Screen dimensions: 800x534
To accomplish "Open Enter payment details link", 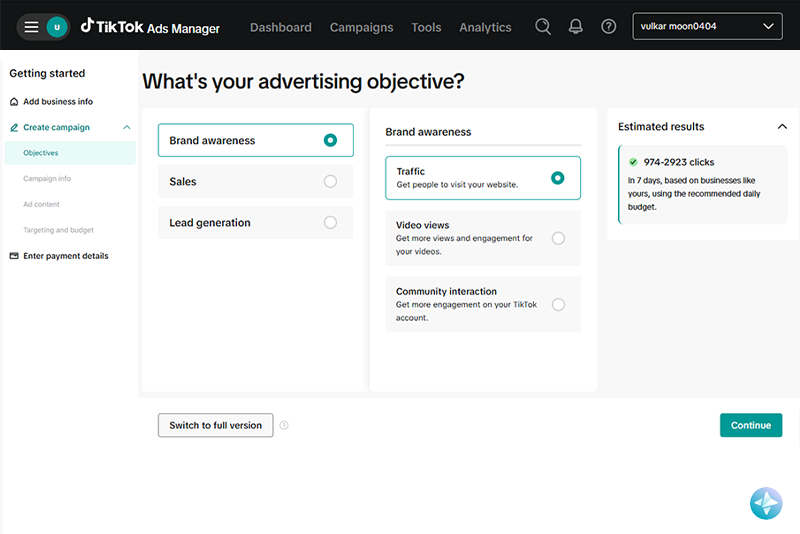I will (x=66, y=256).
